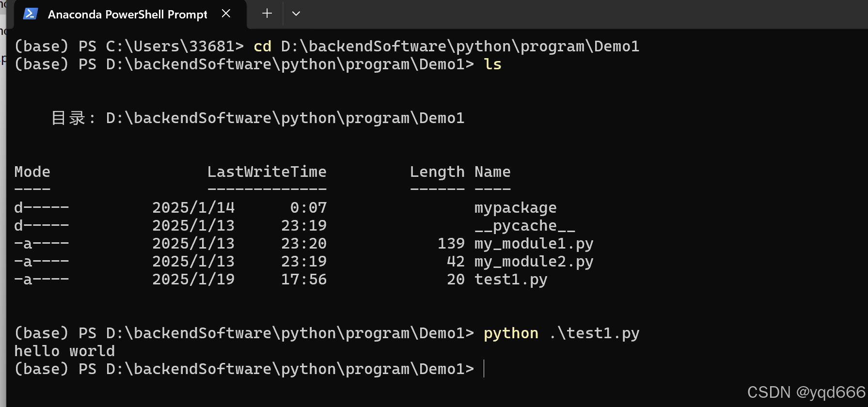Click the 'cd' command in the first line
The height and width of the screenshot is (407, 868).
click(263, 46)
